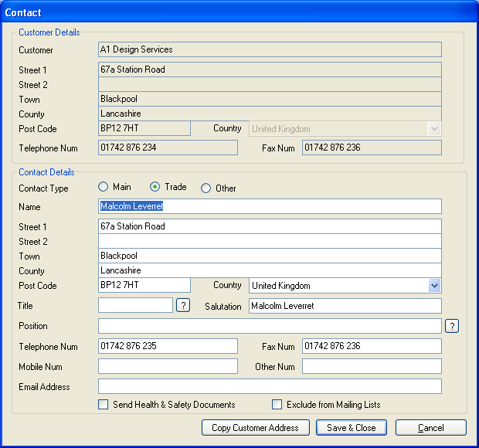Image resolution: width=479 pixels, height=448 pixels.
Task: Click the Email Address field
Action: (x=270, y=386)
